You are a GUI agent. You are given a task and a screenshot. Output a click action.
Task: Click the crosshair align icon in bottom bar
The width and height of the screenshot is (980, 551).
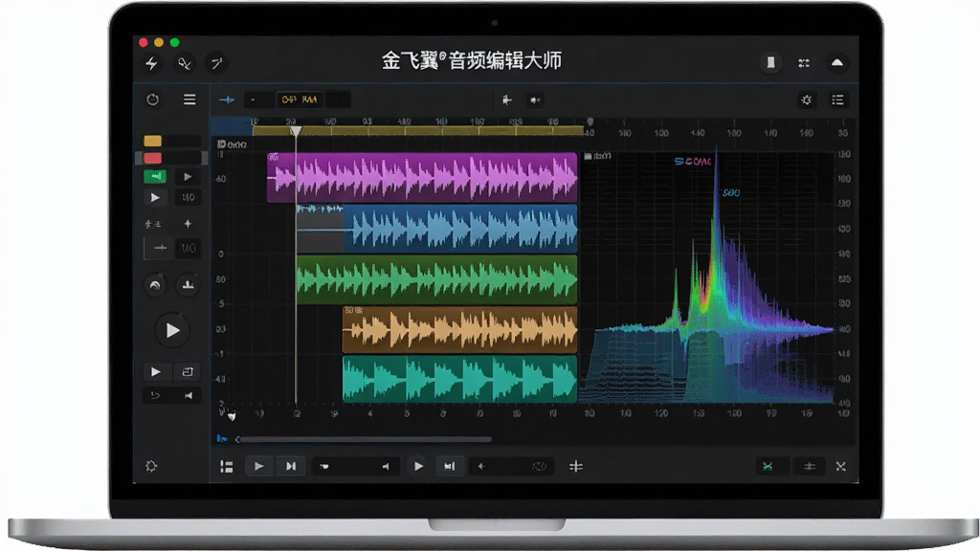[576, 466]
